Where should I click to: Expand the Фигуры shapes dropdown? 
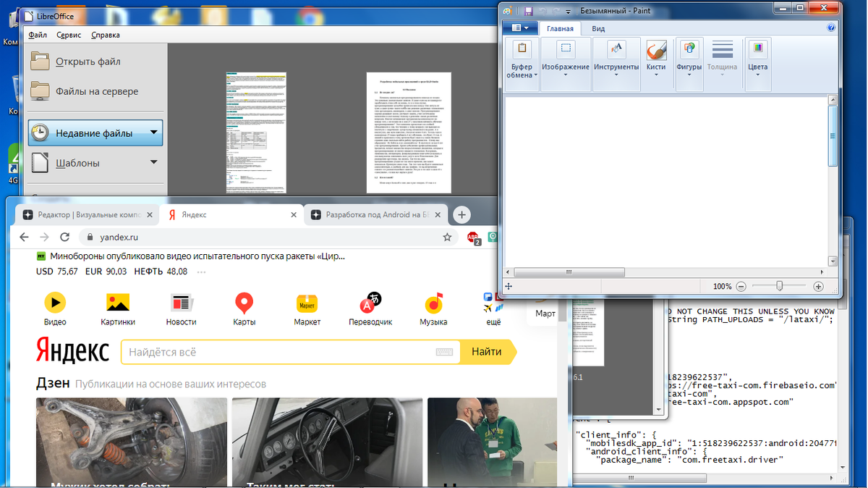point(689,75)
